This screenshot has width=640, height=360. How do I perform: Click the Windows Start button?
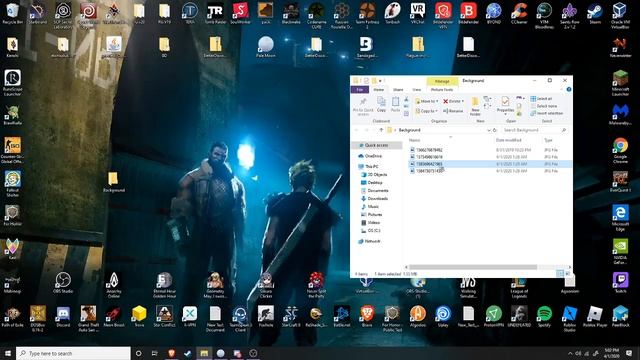tap(8, 353)
